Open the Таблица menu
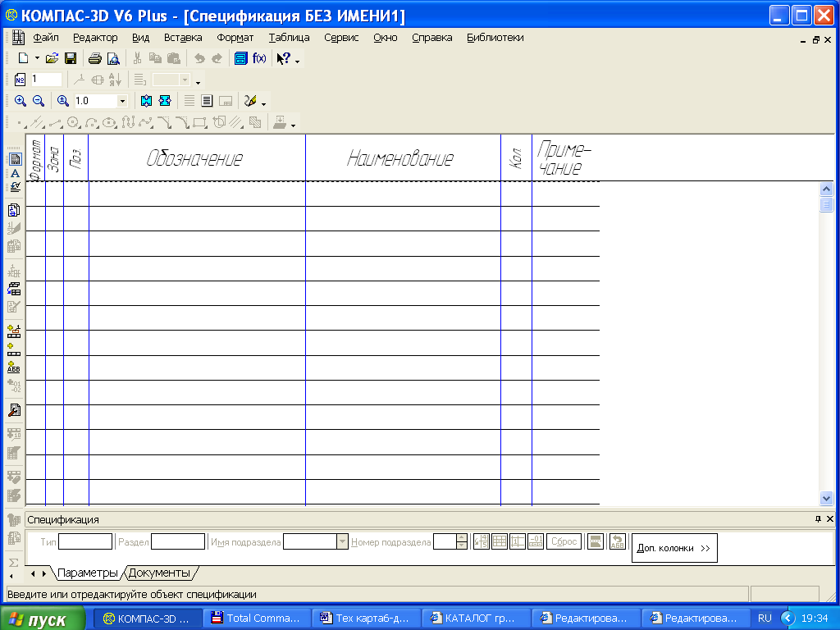The height and width of the screenshot is (630, 840). click(290, 38)
